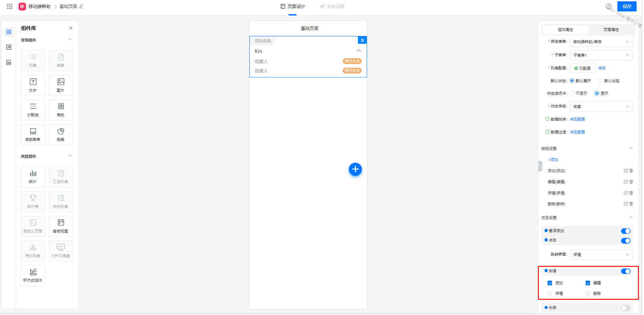Delete the component using blue trash icon
Viewport: 644px width, 315px height.
362,40
